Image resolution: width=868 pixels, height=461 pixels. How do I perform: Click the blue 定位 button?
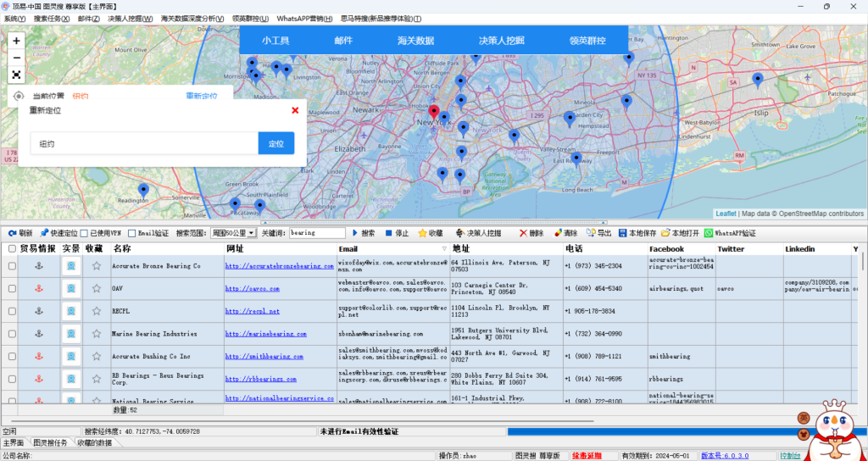275,144
